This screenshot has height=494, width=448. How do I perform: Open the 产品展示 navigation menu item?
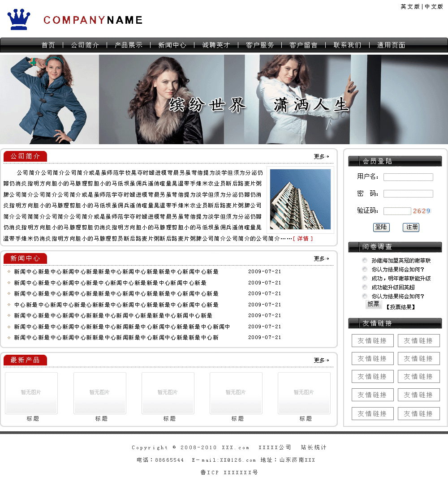click(129, 45)
